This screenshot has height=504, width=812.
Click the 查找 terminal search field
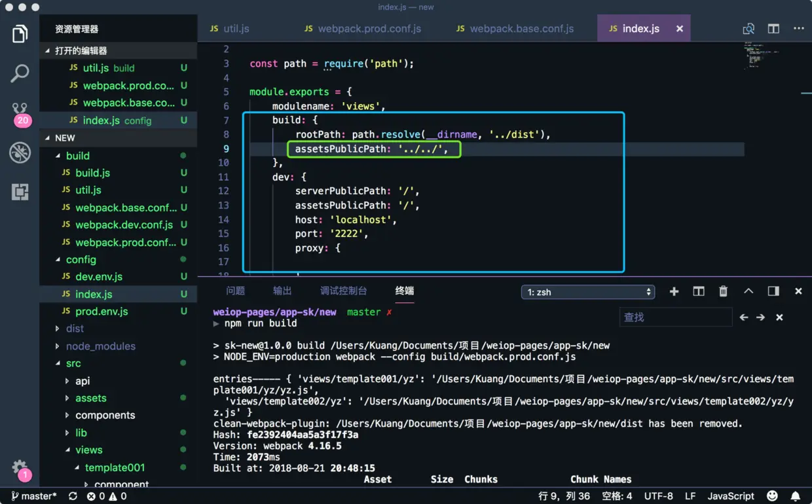pyautogui.click(x=675, y=317)
